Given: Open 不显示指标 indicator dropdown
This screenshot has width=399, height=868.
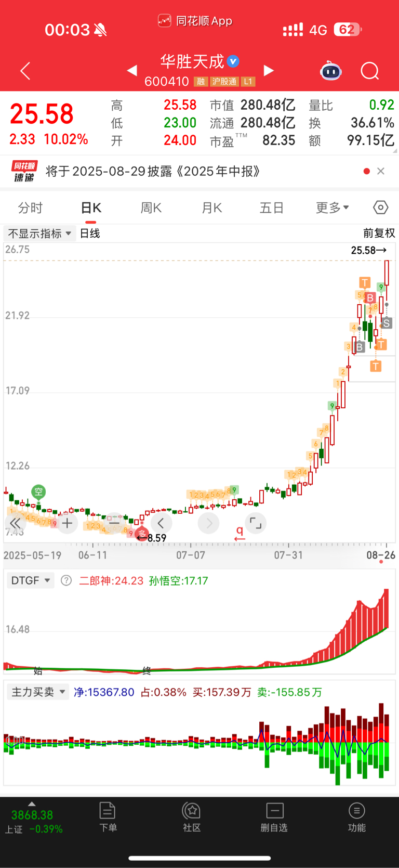Looking at the screenshot, I should pos(39,234).
